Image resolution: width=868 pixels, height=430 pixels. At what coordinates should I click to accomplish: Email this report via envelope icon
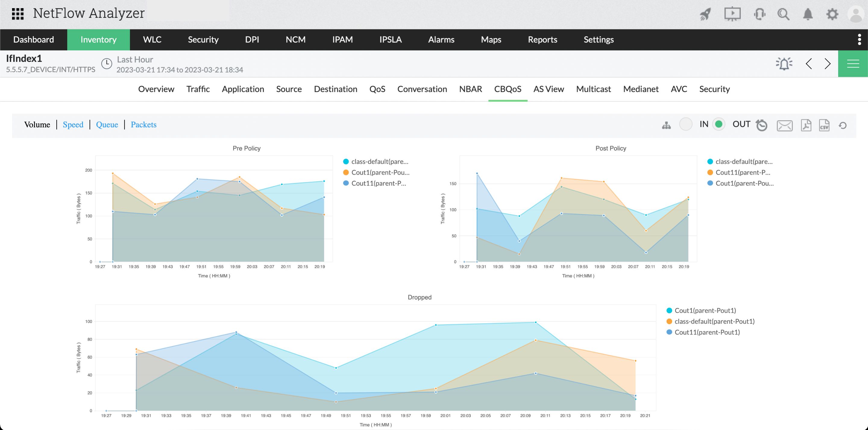tap(785, 125)
